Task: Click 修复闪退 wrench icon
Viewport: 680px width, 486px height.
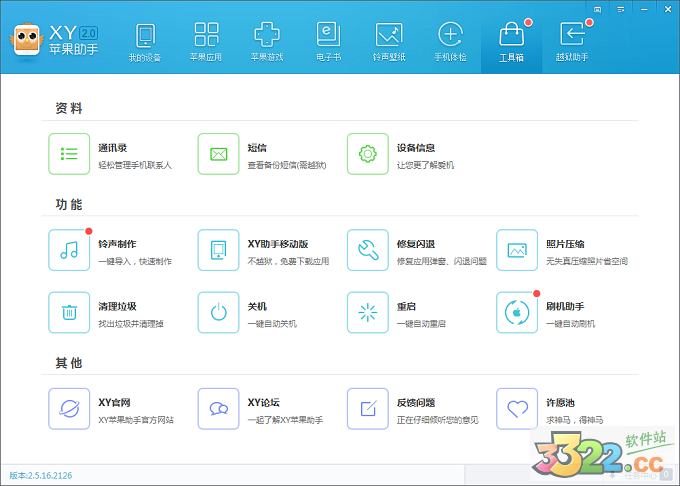Action: coord(367,250)
